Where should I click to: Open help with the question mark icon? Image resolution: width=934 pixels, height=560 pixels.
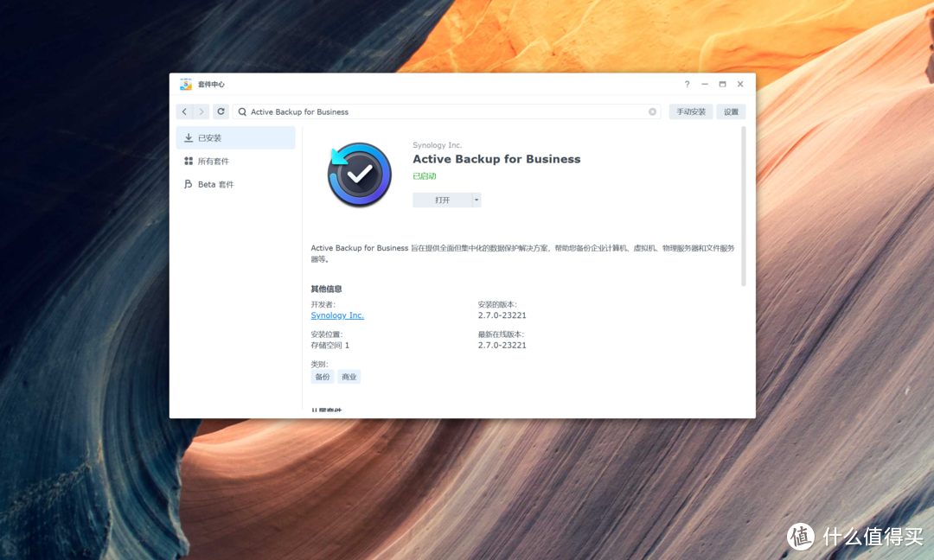click(x=687, y=84)
